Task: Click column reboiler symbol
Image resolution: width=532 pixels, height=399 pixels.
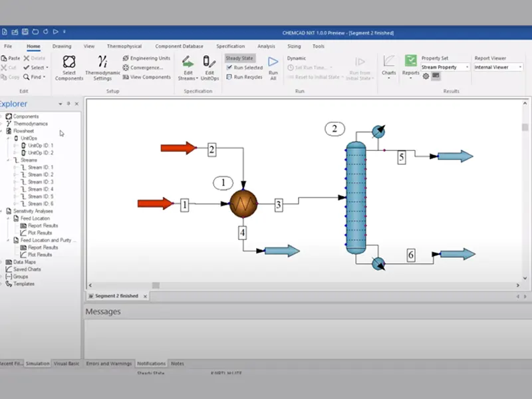Action: click(x=378, y=263)
